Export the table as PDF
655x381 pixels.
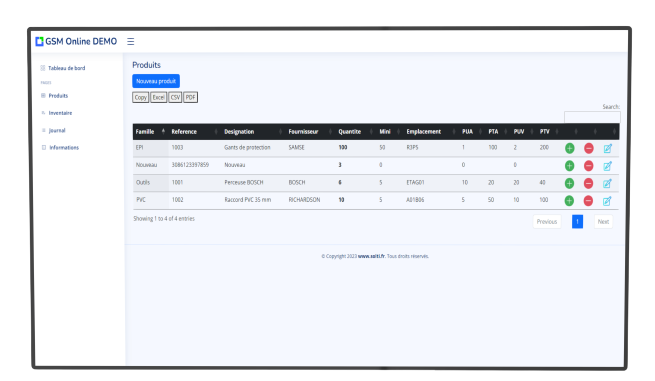tap(190, 97)
